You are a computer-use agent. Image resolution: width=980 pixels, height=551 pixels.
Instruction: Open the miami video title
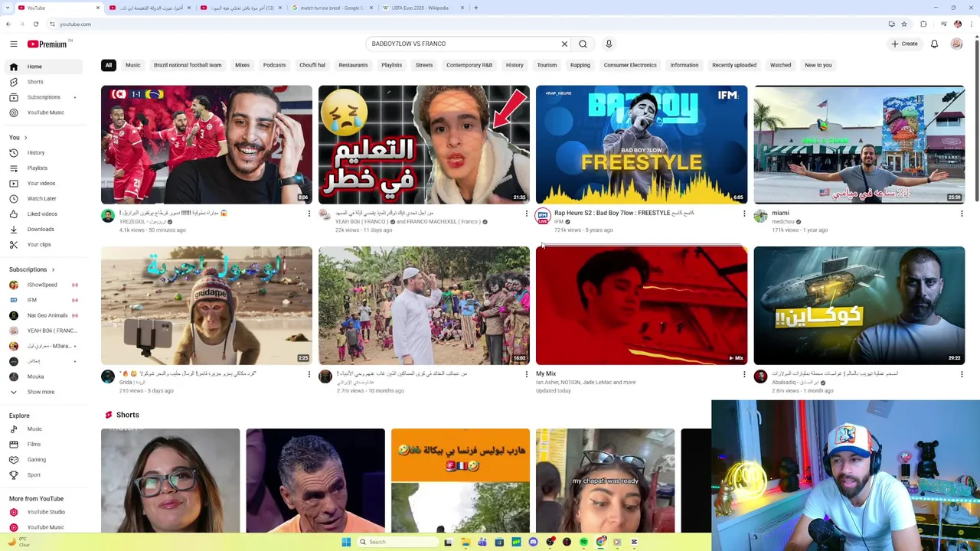click(x=780, y=213)
